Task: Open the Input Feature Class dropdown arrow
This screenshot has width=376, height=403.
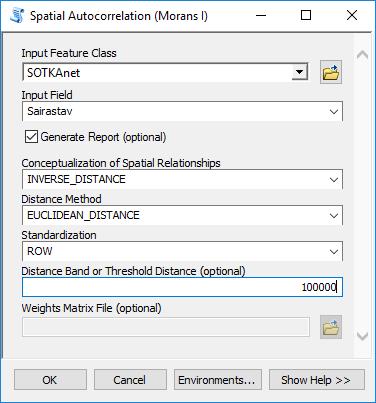Action: (299, 72)
